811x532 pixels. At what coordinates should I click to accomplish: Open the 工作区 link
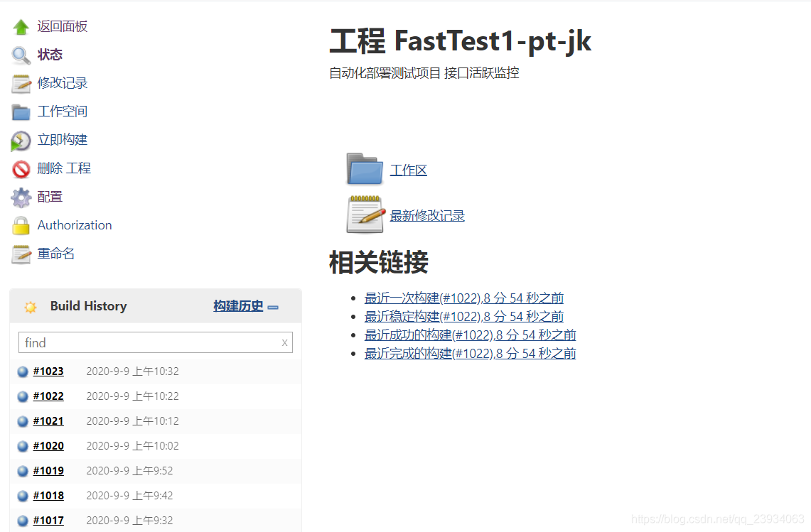409,170
